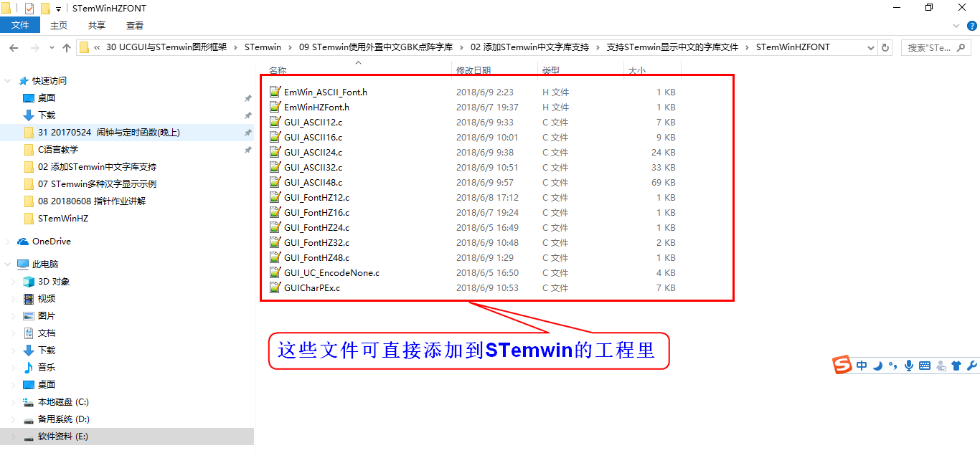Select the GUI_ASCII48.c file icon
This screenshot has width=980, height=453.
click(275, 182)
